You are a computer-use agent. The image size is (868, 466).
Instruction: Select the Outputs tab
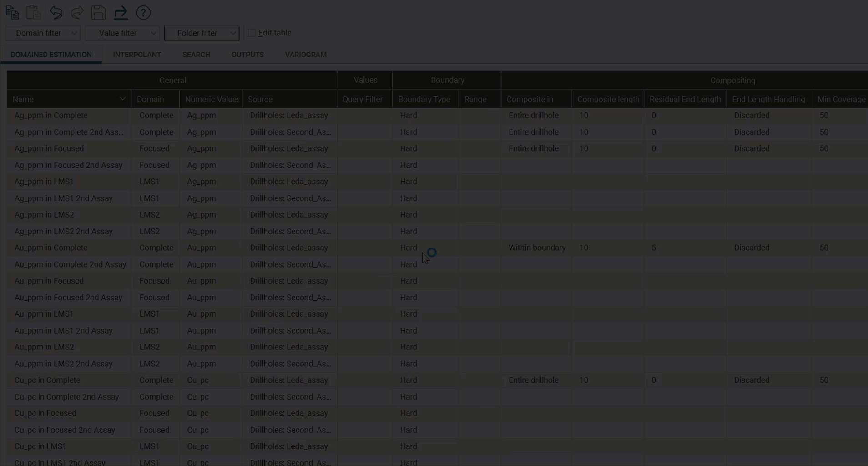tap(247, 55)
